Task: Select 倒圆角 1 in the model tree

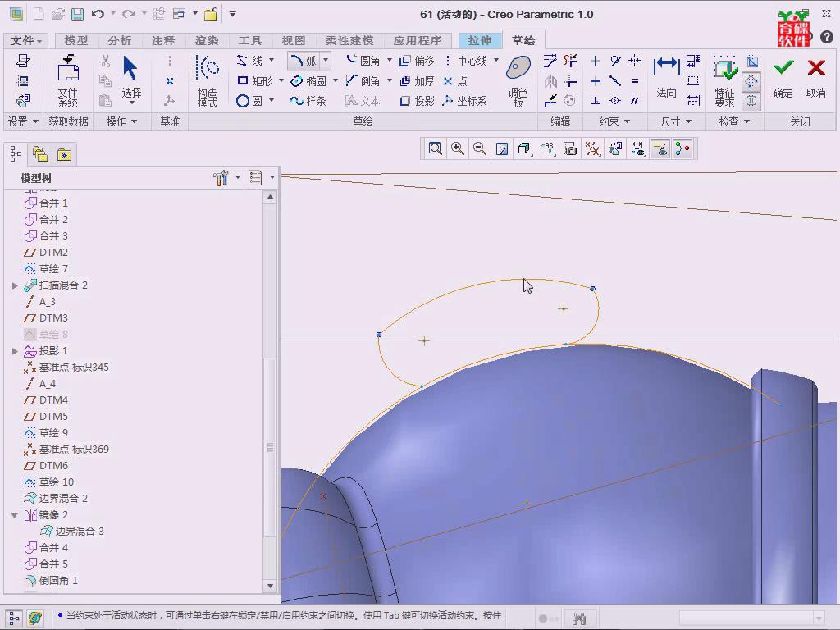Action: point(52,580)
